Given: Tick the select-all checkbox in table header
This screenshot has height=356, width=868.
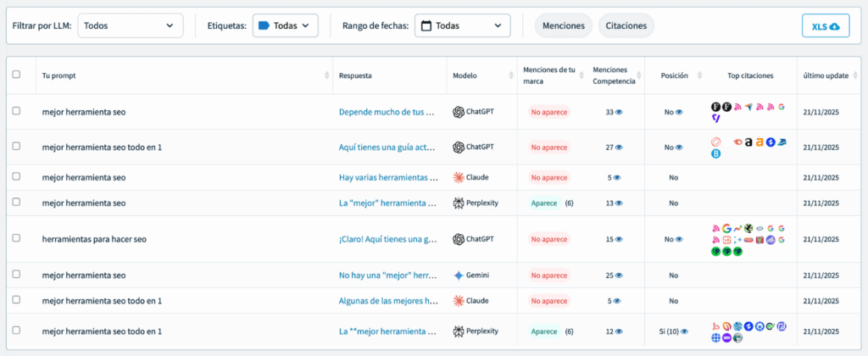Looking at the screenshot, I should (16, 75).
